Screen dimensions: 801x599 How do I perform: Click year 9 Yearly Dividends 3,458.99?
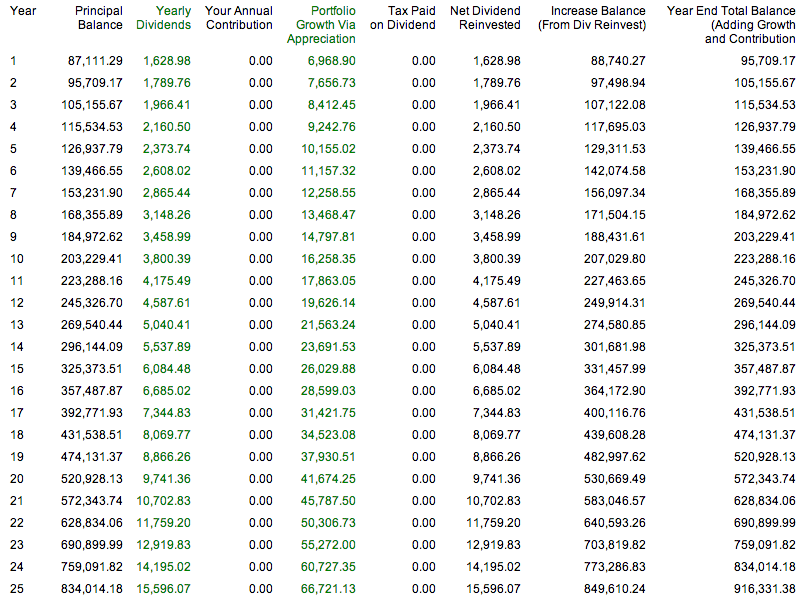167,236
